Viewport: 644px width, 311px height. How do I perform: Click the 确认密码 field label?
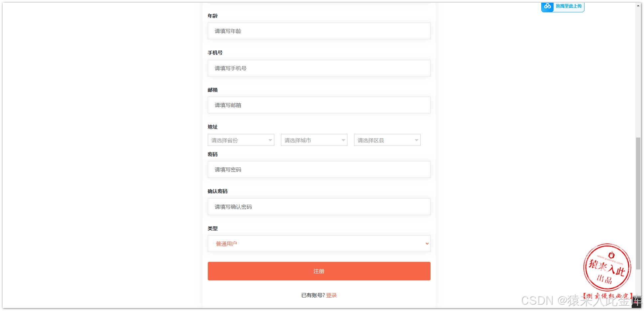click(x=217, y=191)
